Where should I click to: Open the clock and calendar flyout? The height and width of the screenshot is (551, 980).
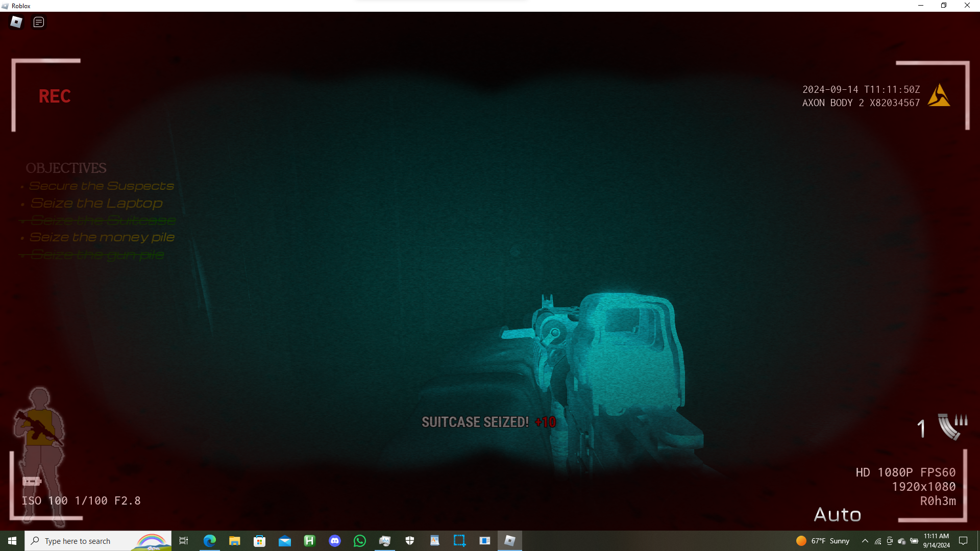(936, 541)
